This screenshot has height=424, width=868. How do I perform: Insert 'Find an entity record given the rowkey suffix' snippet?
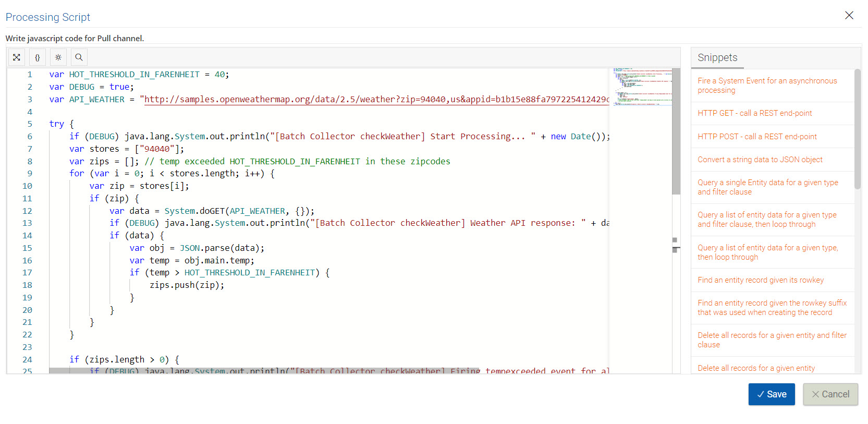tap(772, 308)
